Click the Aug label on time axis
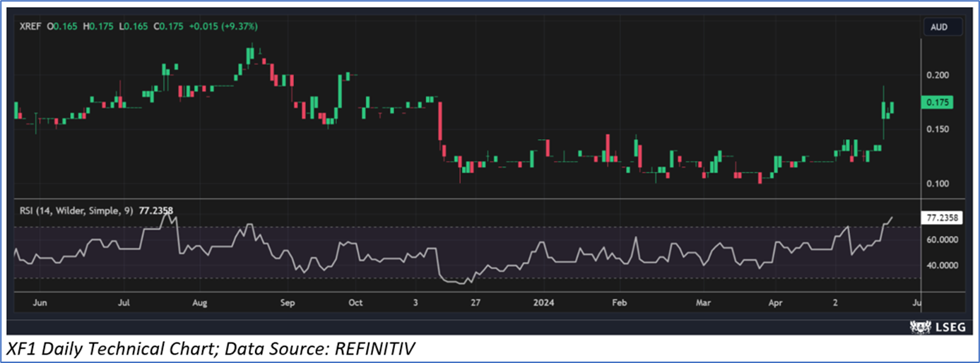Screen dimensions: 980x363 point(200,303)
